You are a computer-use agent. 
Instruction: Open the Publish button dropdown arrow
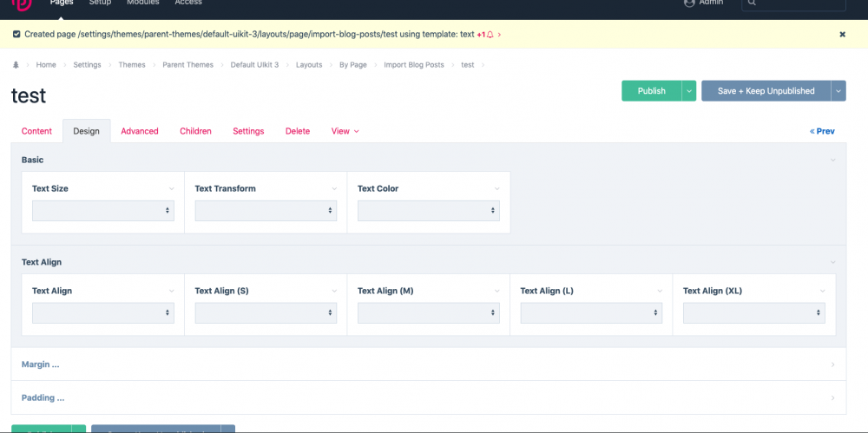tap(689, 91)
